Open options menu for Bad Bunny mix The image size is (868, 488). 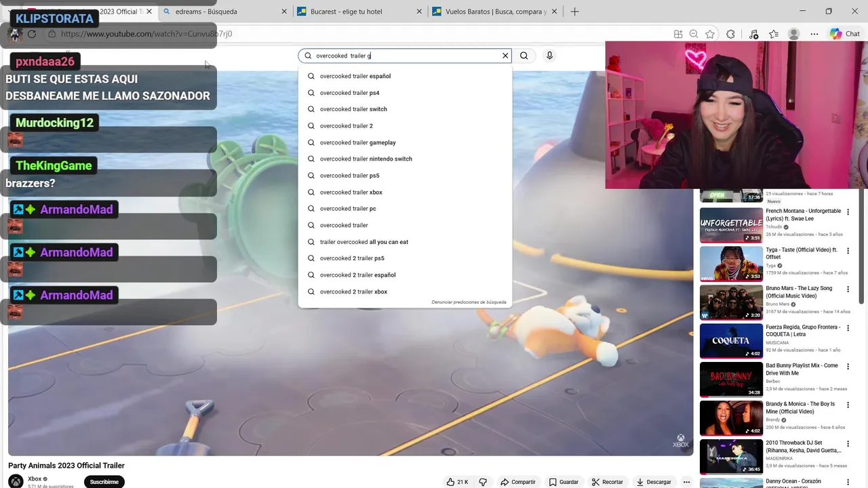pos(848,367)
